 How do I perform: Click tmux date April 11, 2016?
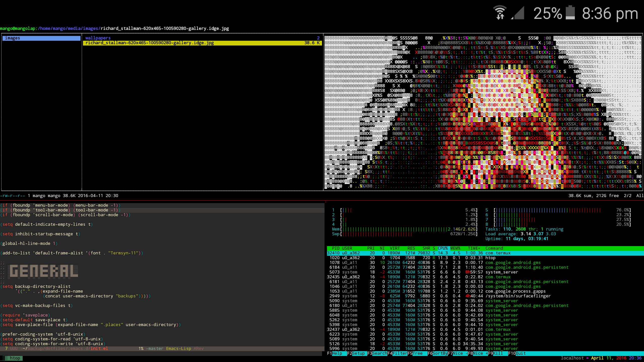[609, 358]
